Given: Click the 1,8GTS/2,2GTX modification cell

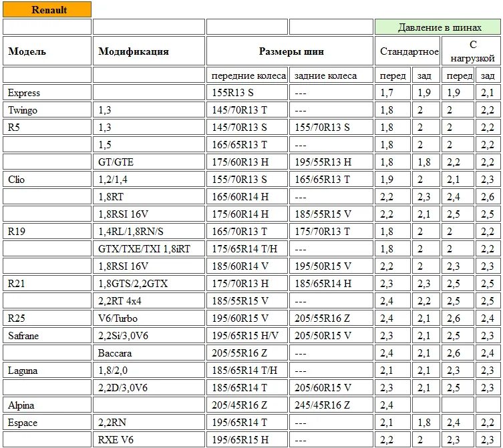Looking at the screenshot, I should tap(148, 283).
